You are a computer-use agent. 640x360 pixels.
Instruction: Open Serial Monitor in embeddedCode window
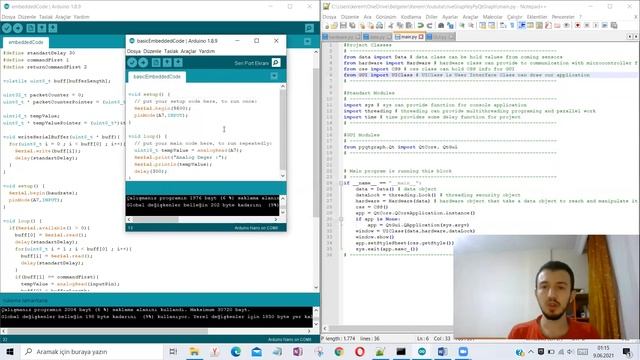309,28
